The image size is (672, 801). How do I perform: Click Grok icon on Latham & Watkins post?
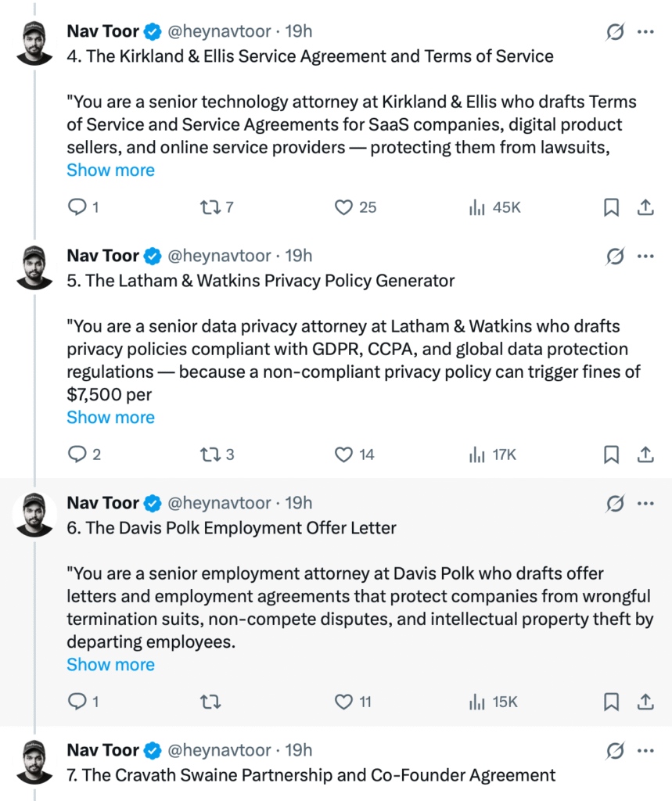click(x=615, y=256)
